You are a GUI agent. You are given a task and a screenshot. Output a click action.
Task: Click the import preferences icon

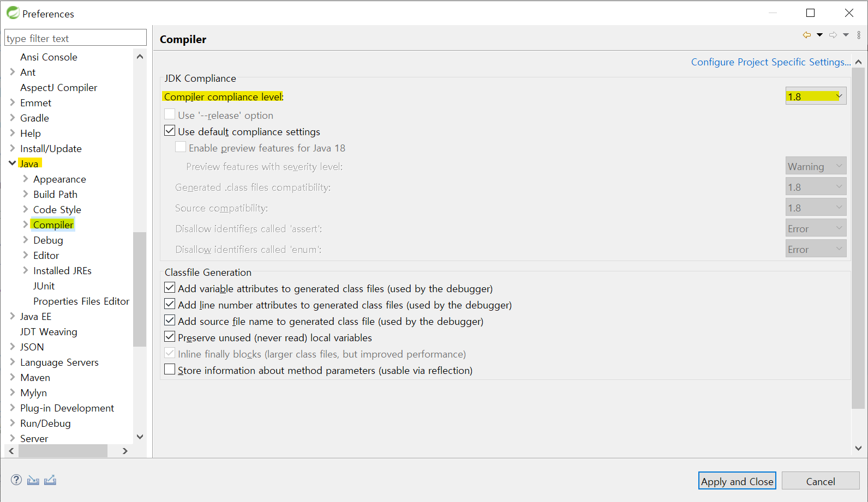[x=33, y=480]
